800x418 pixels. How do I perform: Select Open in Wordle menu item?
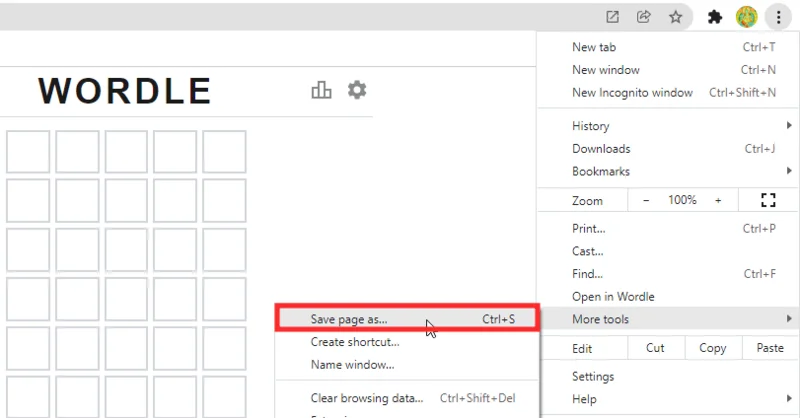click(669, 297)
